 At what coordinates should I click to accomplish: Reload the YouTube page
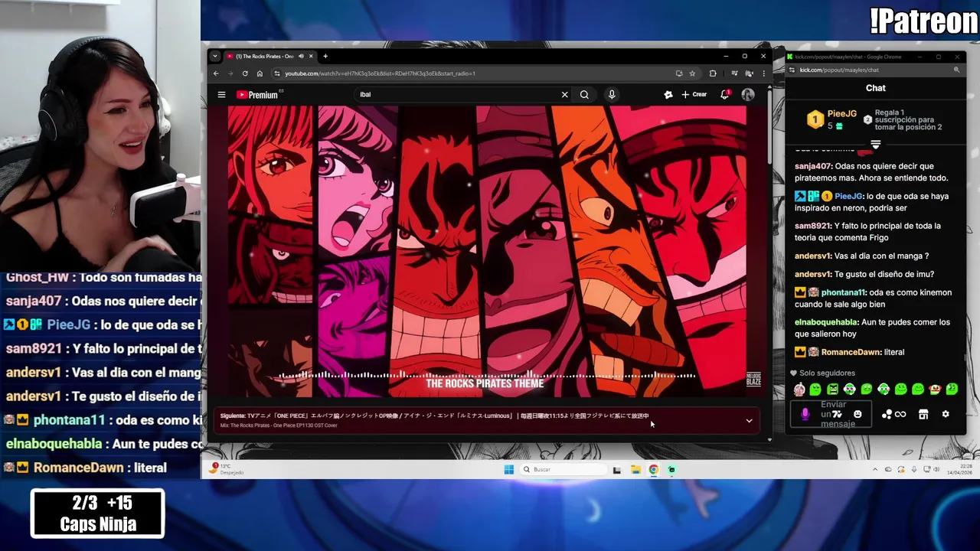click(245, 73)
